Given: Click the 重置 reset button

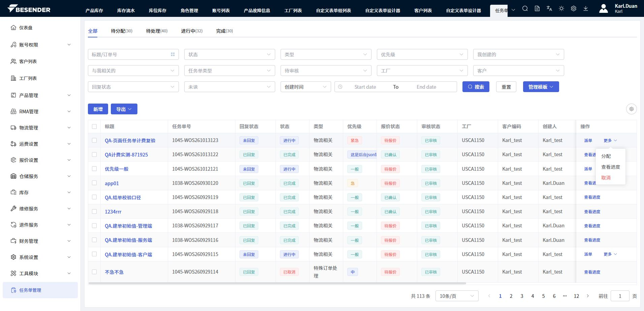Looking at the screenshot, I should coord(506,87).
